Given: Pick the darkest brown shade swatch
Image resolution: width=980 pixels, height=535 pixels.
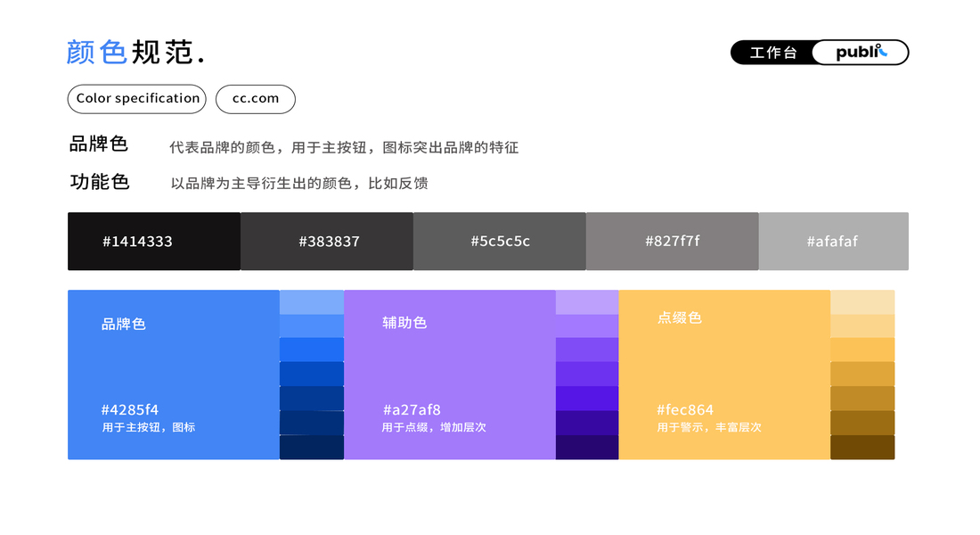Looking at the screenshot, I should pyautogui.click(x=862, y=448).
